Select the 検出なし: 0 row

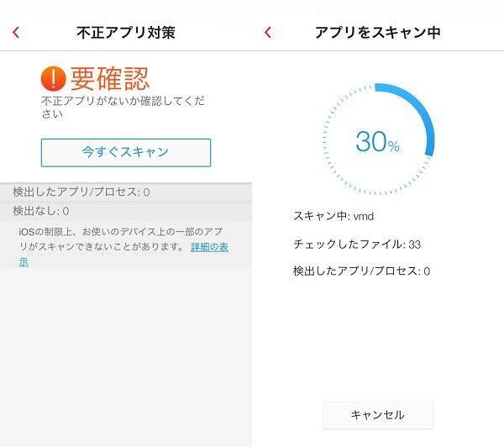41,211
